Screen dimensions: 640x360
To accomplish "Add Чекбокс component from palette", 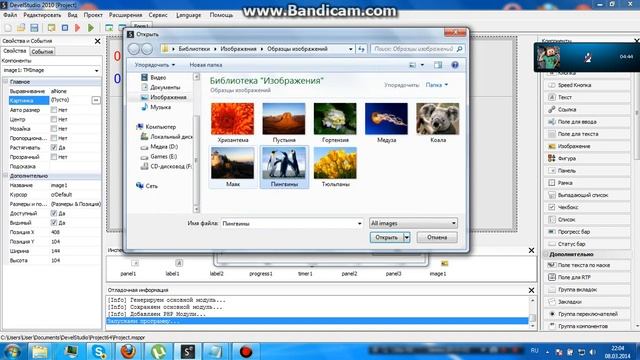I will [587, 207].
